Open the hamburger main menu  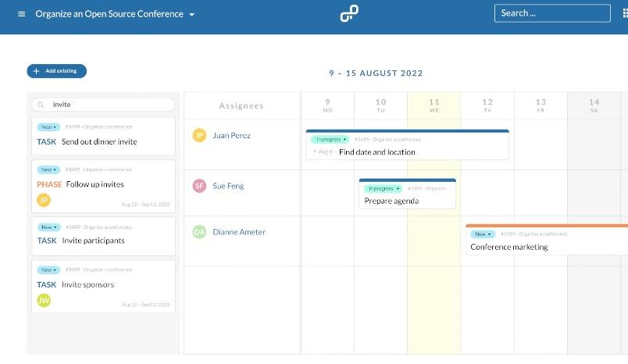(21, 14)
